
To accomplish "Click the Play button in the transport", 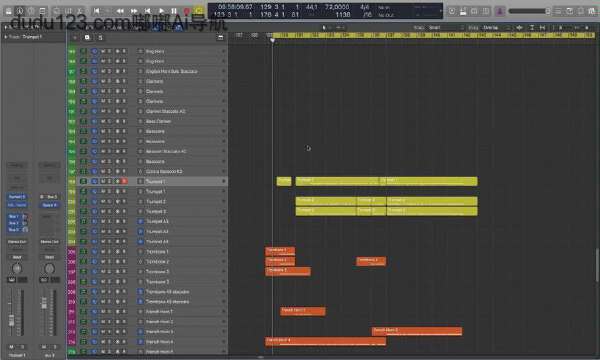I will point(161,11).
